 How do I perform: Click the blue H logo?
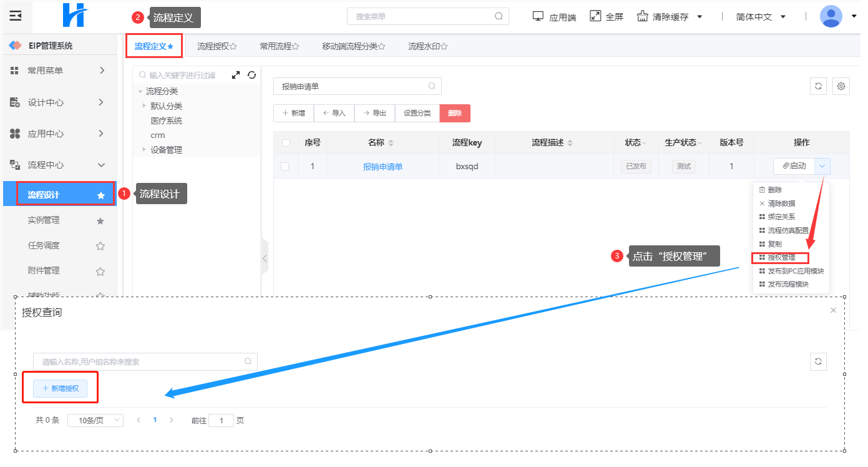(76, 16)
